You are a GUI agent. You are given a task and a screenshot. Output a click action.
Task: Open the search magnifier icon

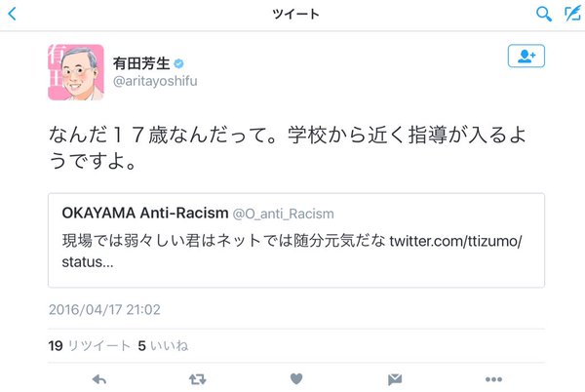point(544,15)
